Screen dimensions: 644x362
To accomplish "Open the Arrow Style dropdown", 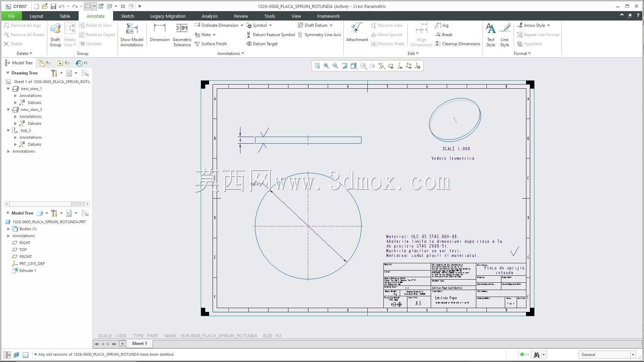I will point(548,25).
